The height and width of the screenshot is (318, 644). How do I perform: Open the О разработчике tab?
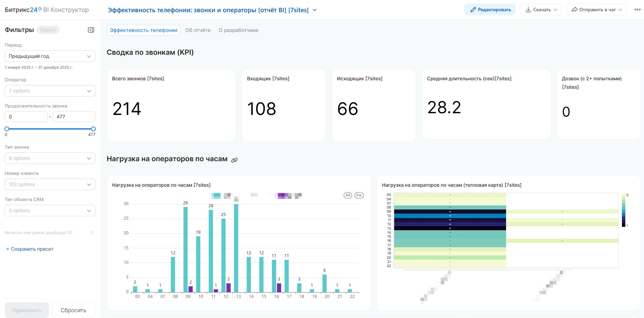238,30
